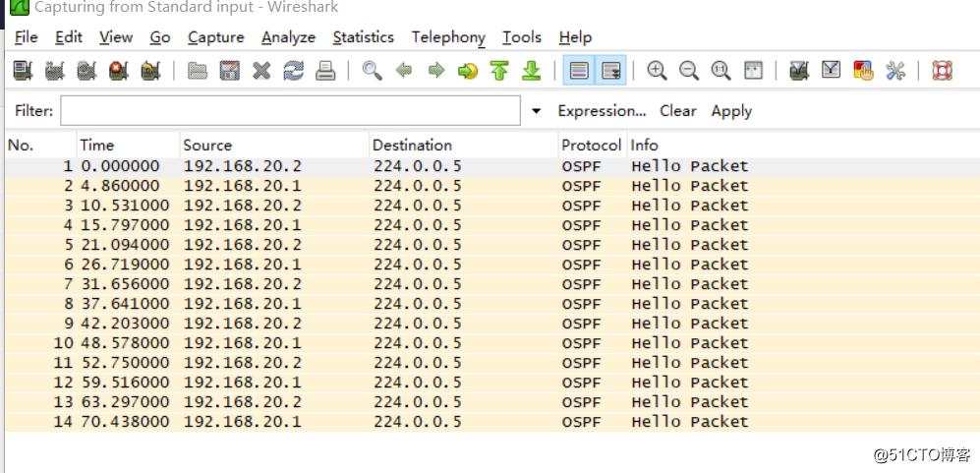980x473 pixels.
Task: Open coloring rules icon
Action: [x=863, y=71]
